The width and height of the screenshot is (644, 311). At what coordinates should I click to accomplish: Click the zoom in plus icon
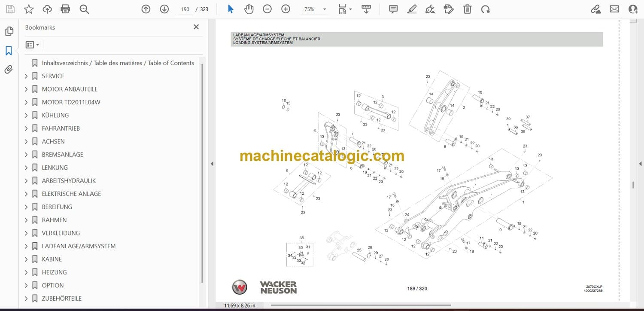pos(286,9)
